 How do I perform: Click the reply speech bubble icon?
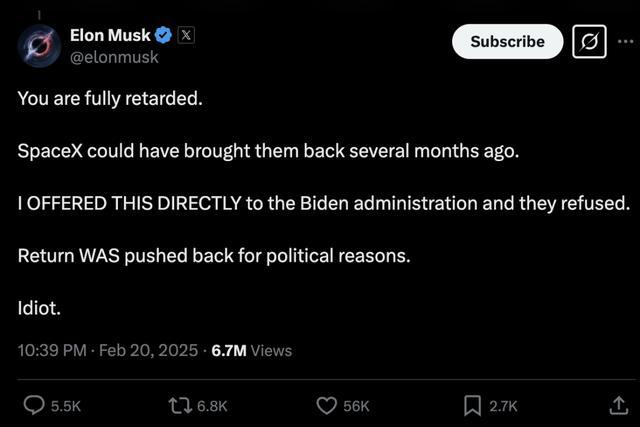(34, 405)
